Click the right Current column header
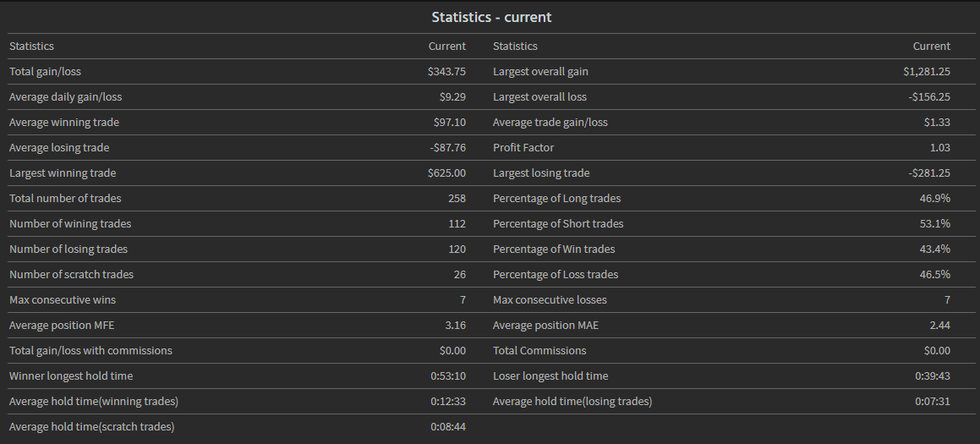 (x=931, y=47)
